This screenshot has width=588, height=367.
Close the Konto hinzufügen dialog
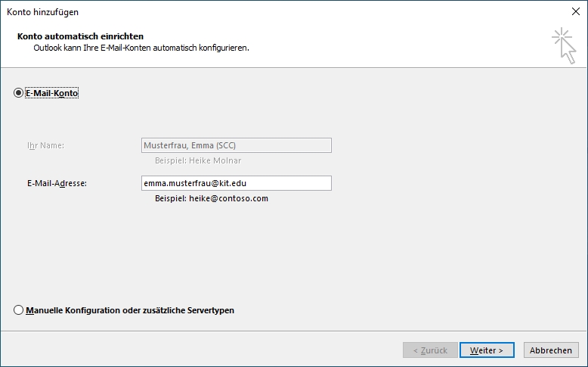(x=577, y=12)
